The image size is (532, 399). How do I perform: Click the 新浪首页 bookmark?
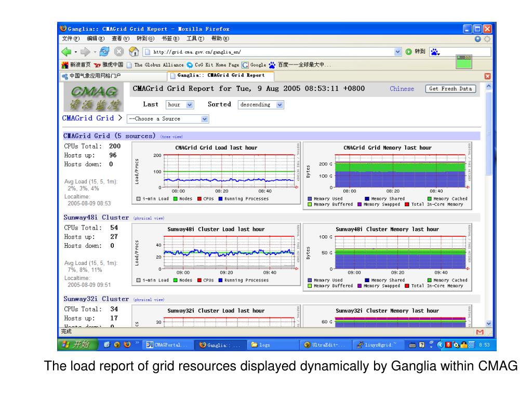tap(76, 65)
